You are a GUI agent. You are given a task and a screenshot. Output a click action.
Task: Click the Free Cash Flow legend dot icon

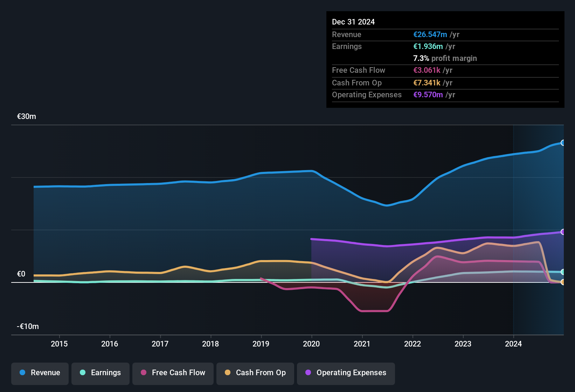tap(143, 373)
